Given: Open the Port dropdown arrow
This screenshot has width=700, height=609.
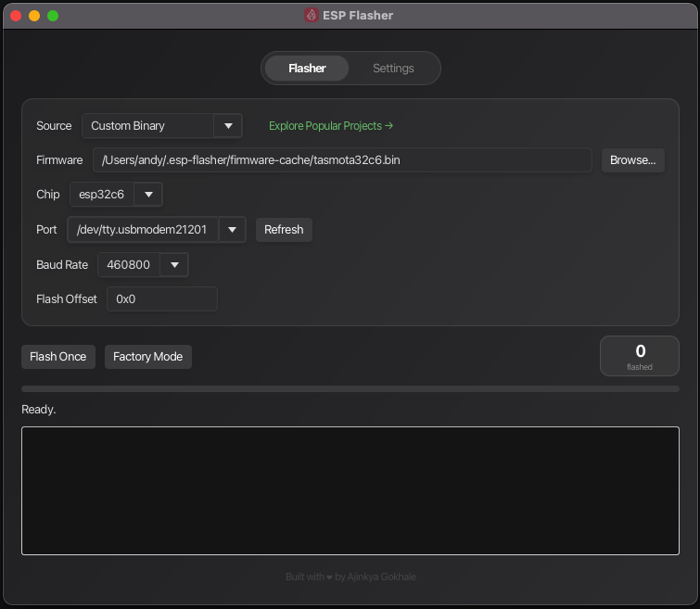Looking at the screenshot, I should click(232, 230).
